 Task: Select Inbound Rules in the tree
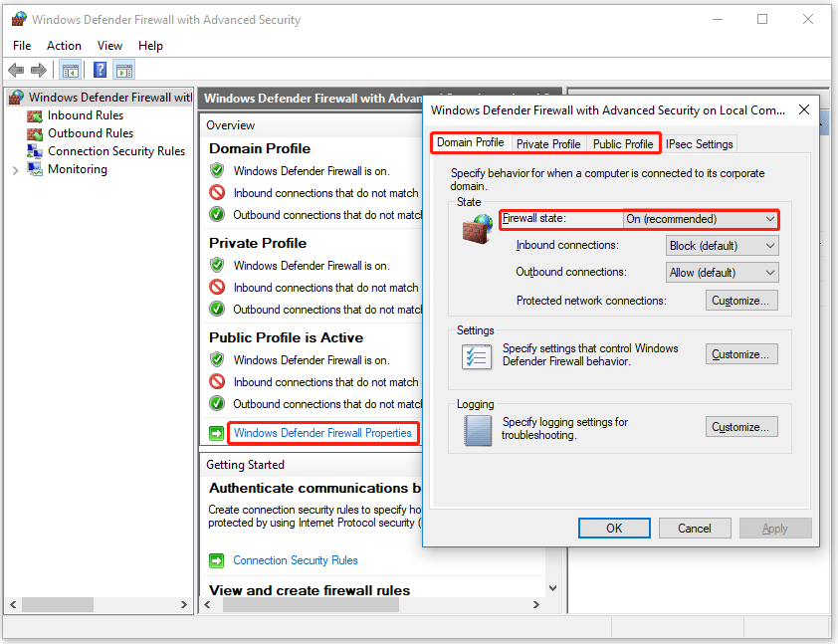pyautogui.click(x=86, y=115)
